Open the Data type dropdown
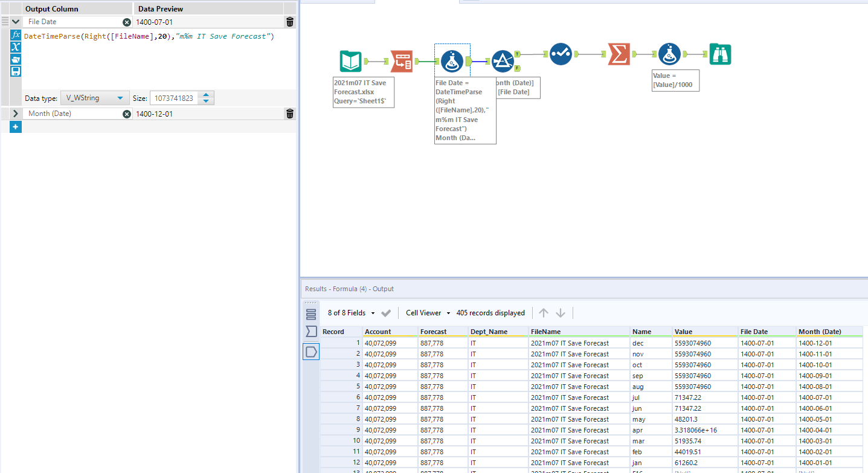 [95, 98]
